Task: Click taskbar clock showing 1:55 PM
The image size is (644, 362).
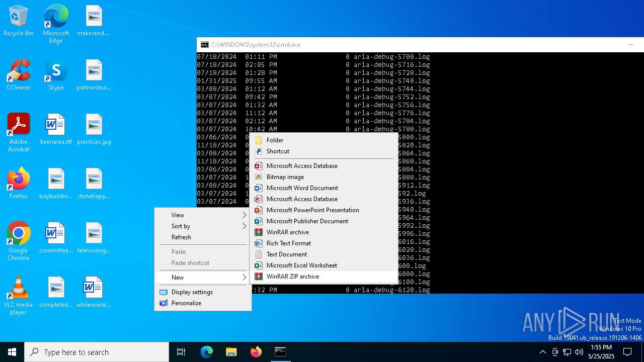Action: click(x=601, y=352)
